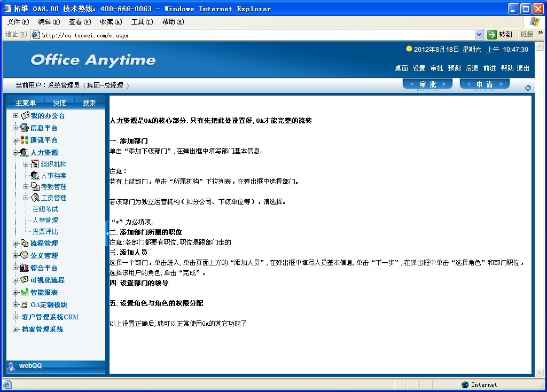This screenshot has width=547, height=392.
Task: Open the 工具(T) menu
Action: pyautogui.click(x=142, y=21)
